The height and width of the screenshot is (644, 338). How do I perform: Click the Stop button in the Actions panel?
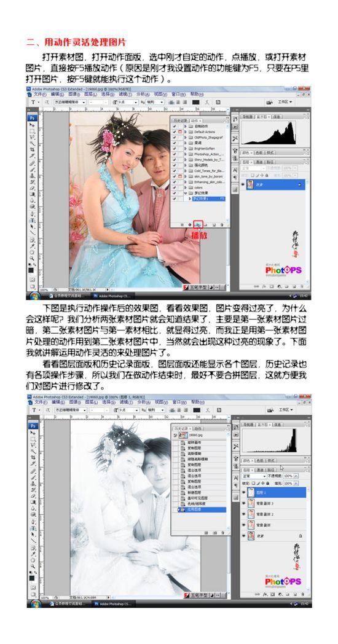click(x=182, y=225)
